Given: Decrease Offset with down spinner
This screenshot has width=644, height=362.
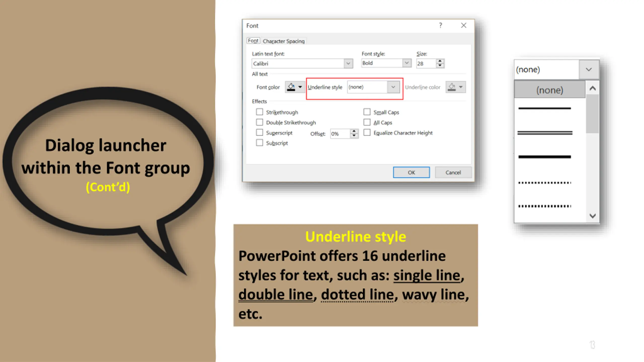Looking at the screenshot, I should point(354,136).
